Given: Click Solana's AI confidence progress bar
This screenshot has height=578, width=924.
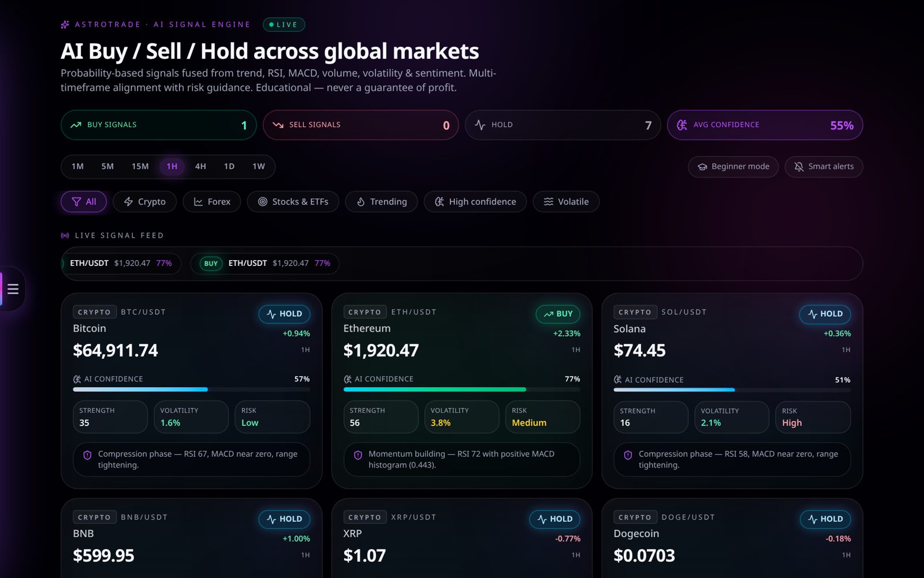Looking at the screenshot, I should [x=732, y=390].
